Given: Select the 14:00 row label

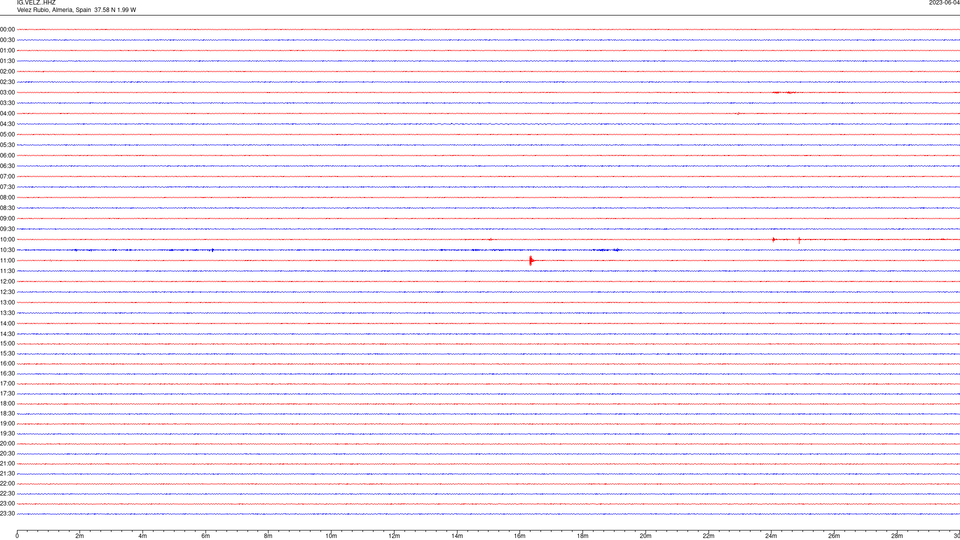Looking at the screenshot, I should [7, 323].
